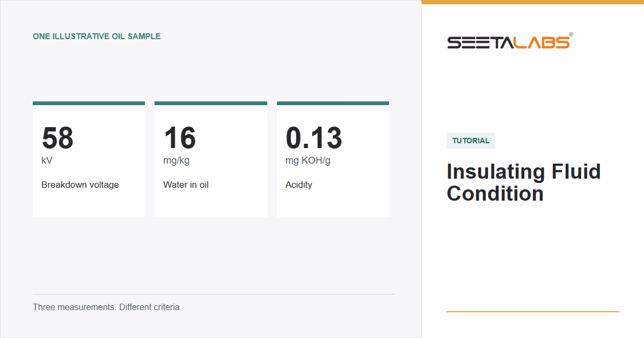This screenshot has width=644, height=338.
Task: Select the 16 mg/kg value
Action: (180, 138)
